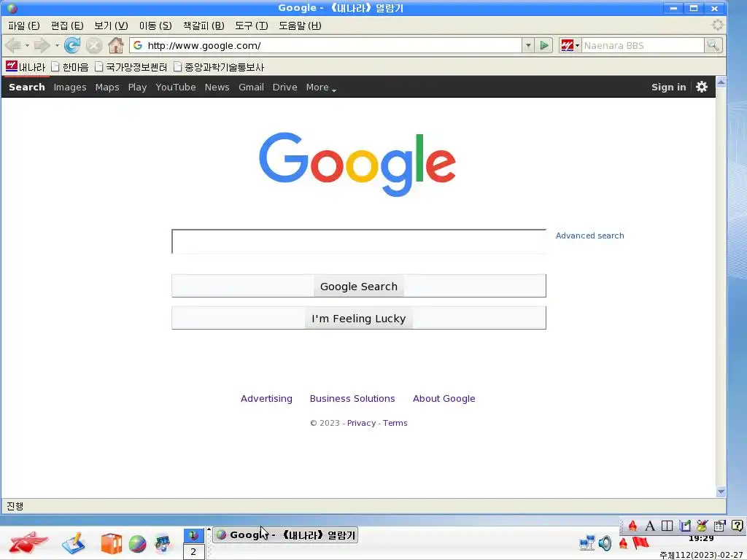Click the Google browser taskbar button
The image size is (747, 560).
coord(285,534)
